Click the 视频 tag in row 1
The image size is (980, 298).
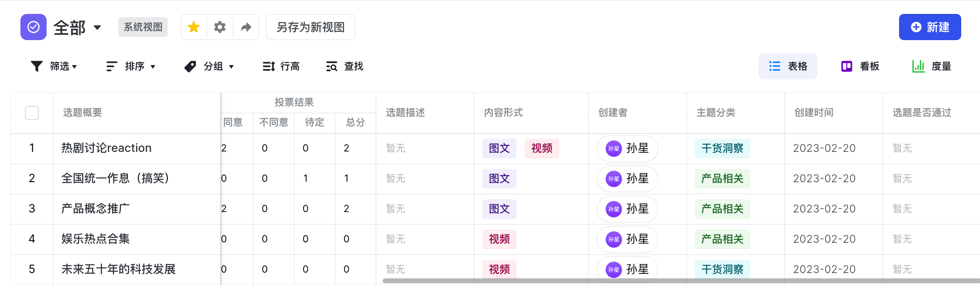(541, 148)
